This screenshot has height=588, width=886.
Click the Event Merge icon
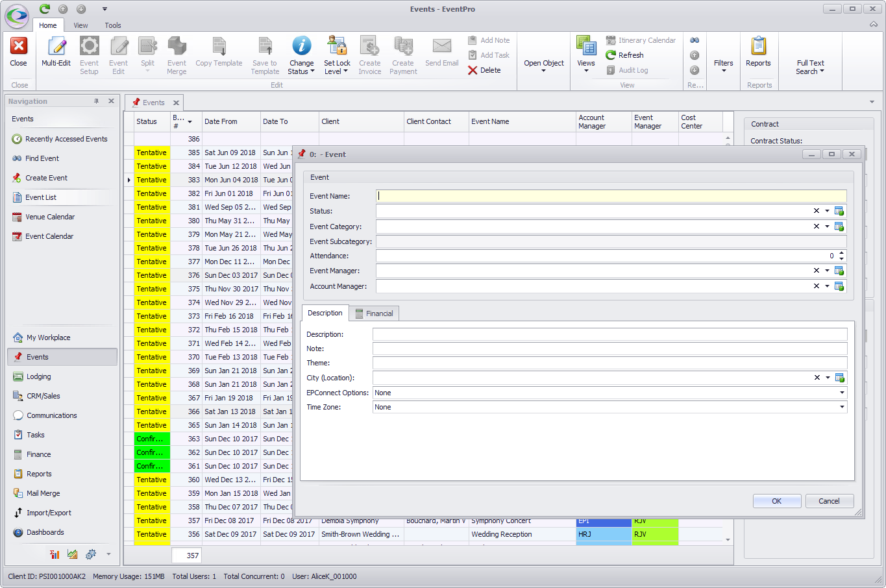click(x=177, y=46)
